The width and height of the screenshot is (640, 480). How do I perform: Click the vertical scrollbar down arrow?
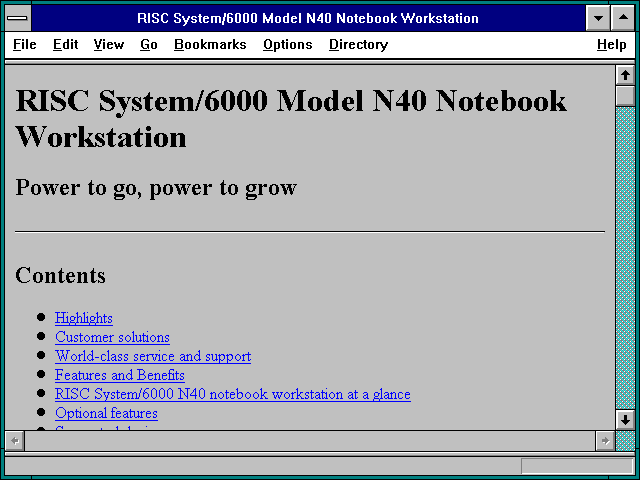pos(625,420)
